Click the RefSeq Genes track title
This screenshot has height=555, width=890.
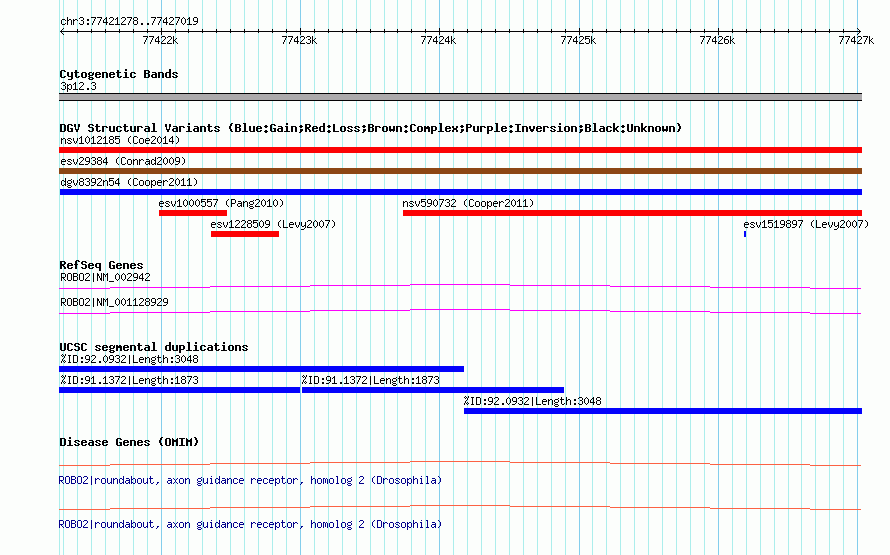point(101,265)
